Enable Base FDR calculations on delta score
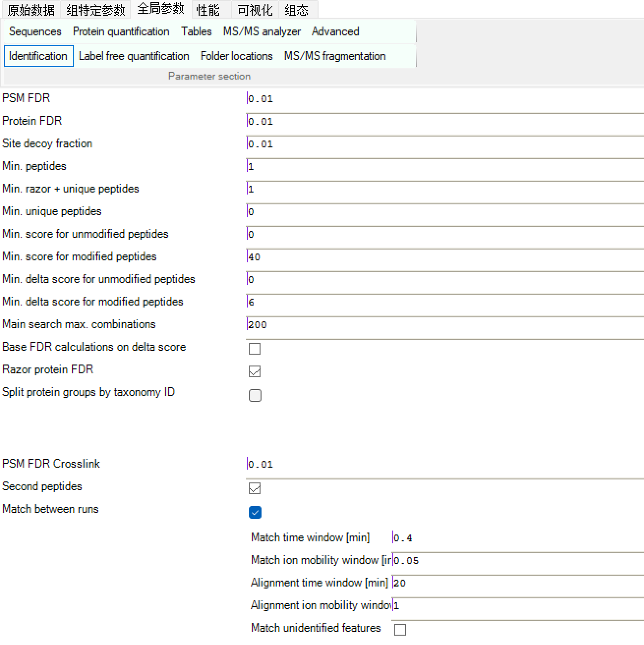This screenshot has width=644, height=645. (x=255, y=349)
